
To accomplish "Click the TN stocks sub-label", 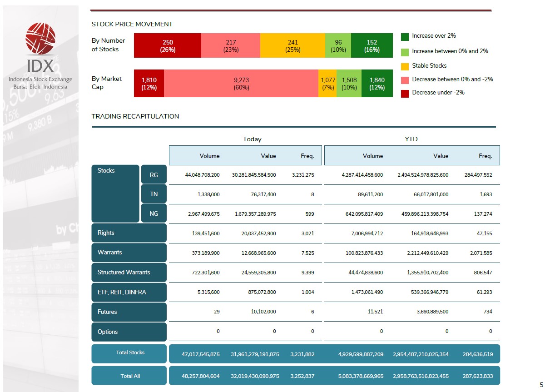I will [x=154, y=194].
